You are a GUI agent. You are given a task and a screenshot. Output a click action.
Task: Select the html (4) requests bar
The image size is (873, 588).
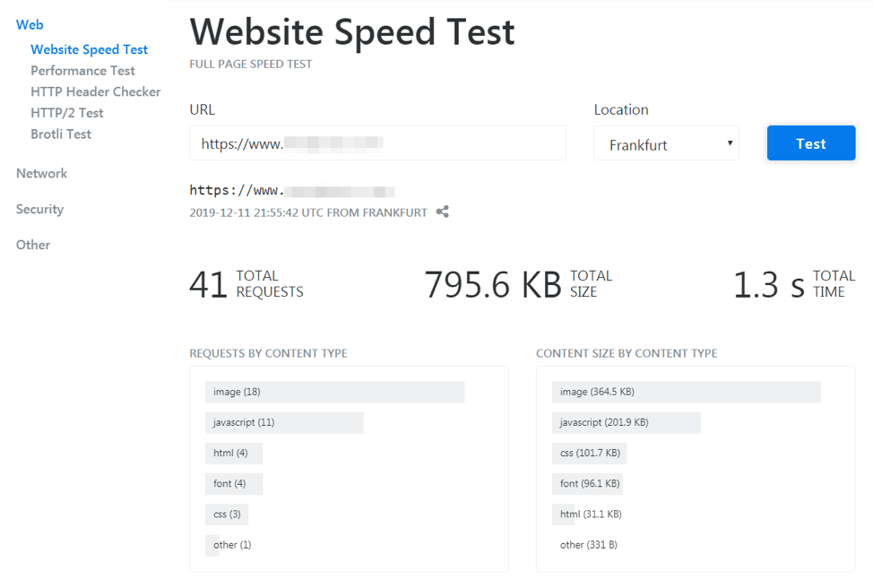click(233, 453)
